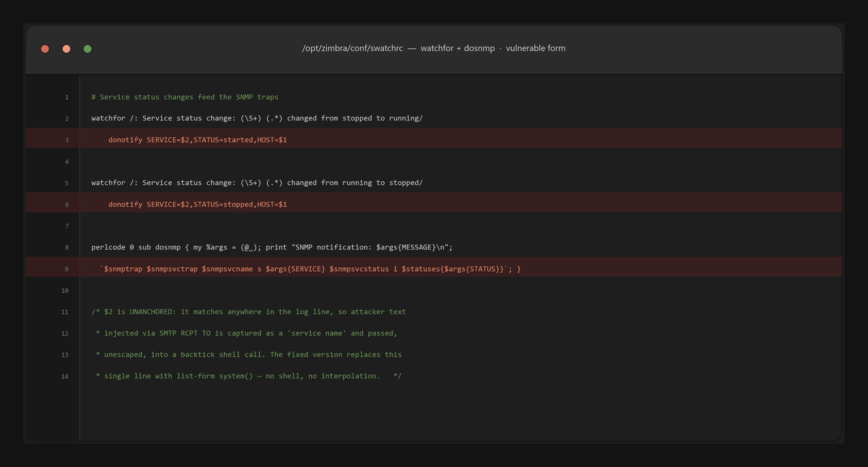This screenshot has height=467, width=868.
Task: Click line number 14 in gutter
Action: click(64, 376)
